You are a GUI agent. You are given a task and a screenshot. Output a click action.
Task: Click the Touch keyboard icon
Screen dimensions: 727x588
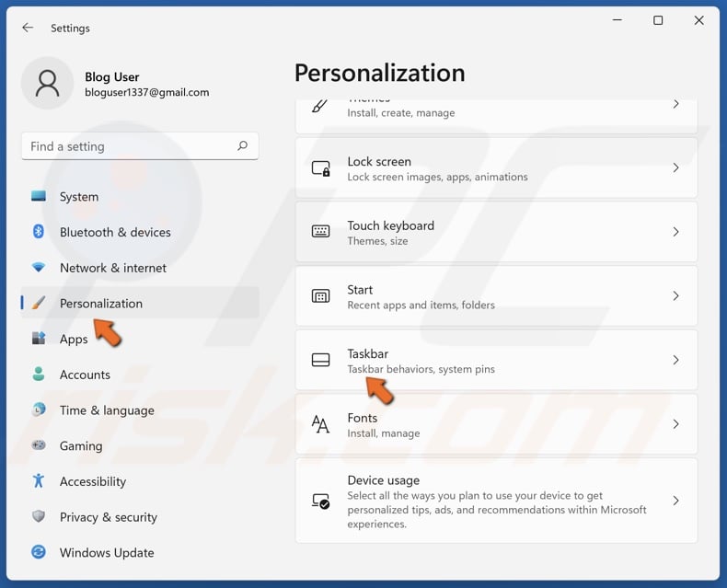(x=321, y=231)
